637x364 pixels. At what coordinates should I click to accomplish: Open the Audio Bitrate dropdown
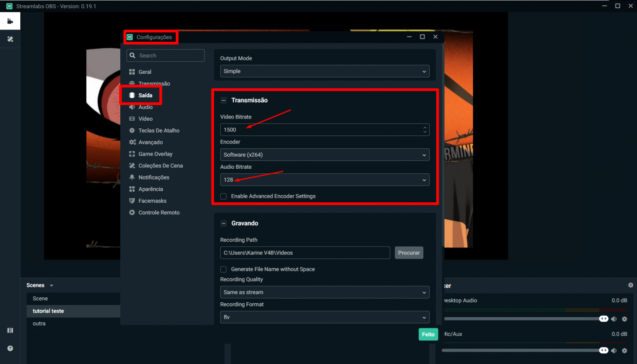pyautogui.click(x=324, y=180)
